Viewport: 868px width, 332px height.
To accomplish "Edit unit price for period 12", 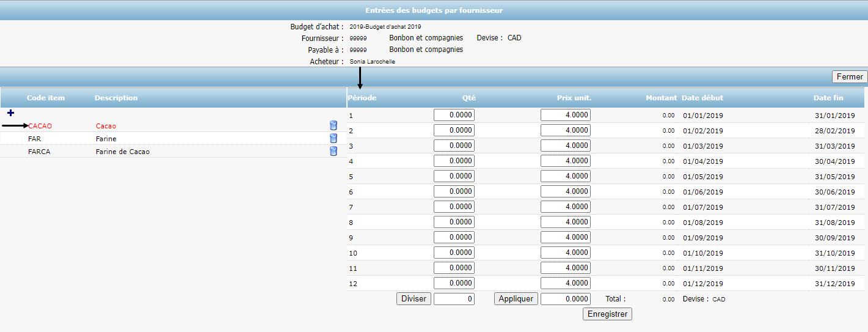I will pos(565,283).
